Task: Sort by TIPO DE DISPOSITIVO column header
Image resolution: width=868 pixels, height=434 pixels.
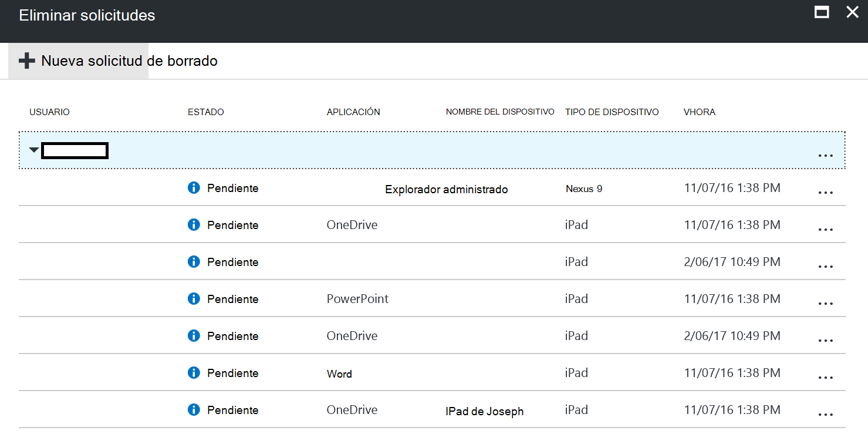Action: [x=612, y=112]
